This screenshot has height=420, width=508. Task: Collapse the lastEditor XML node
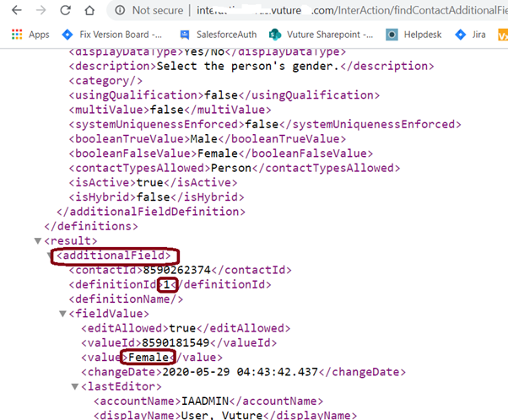(x=75, y=386)
